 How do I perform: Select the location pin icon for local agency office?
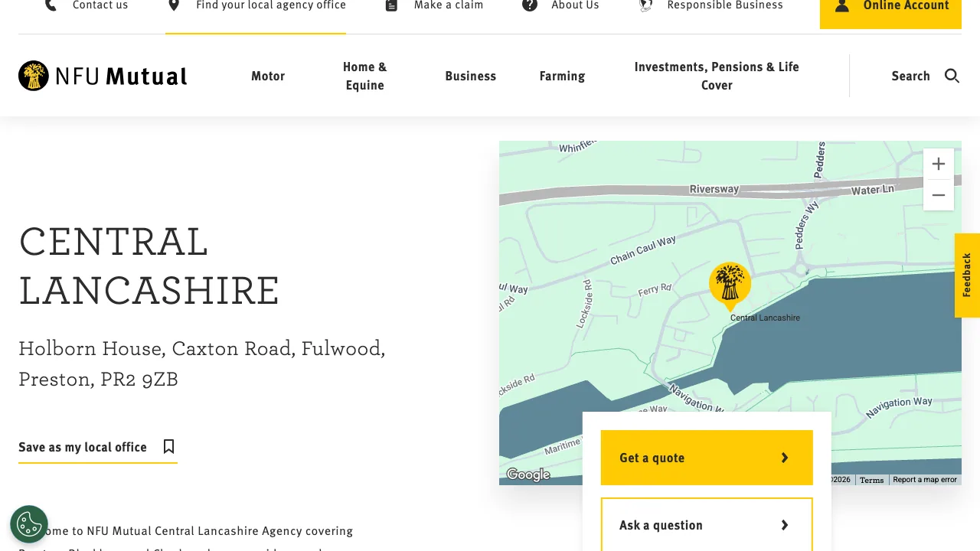pyautogui.click(x=172, y=5)
